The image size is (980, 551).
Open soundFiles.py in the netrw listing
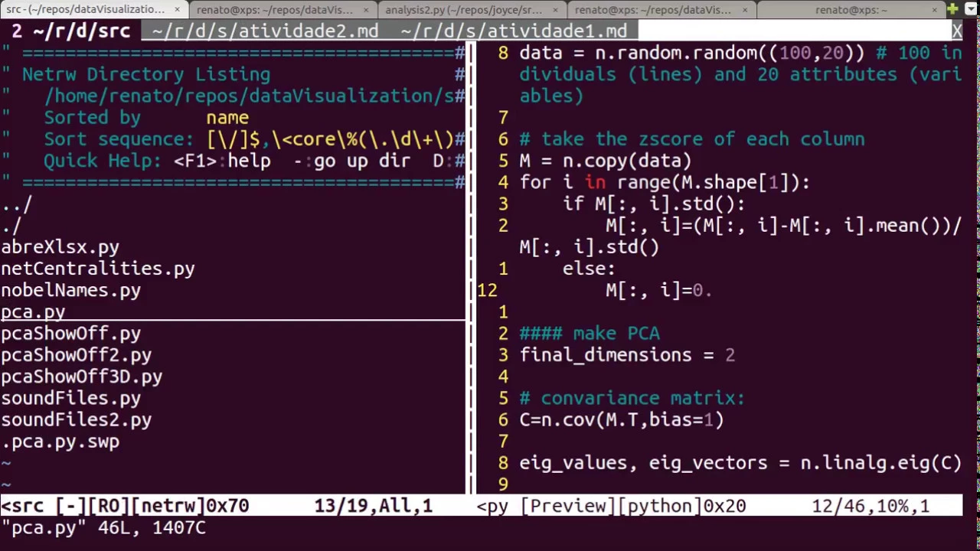click(70, 398)
